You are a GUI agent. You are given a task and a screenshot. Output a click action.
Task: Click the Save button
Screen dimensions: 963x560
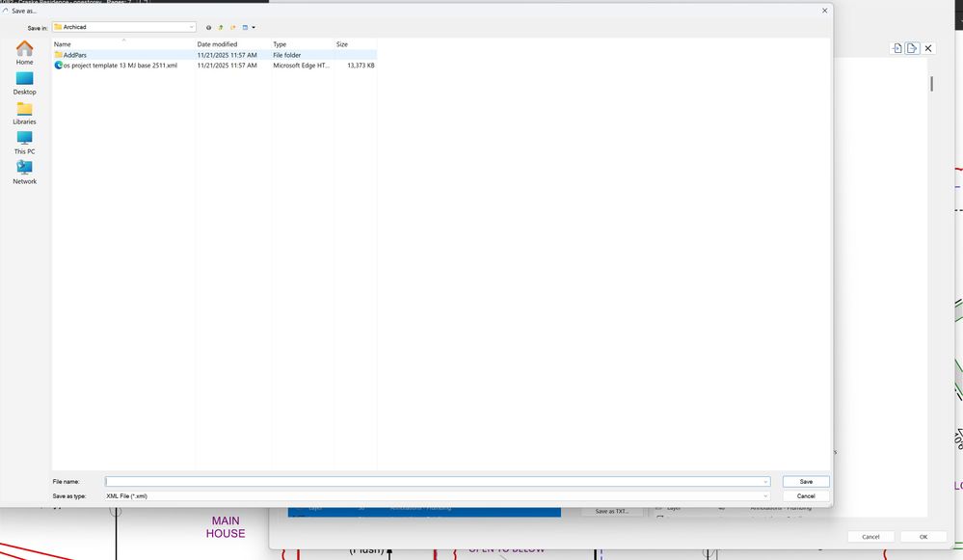pos(806,482)
